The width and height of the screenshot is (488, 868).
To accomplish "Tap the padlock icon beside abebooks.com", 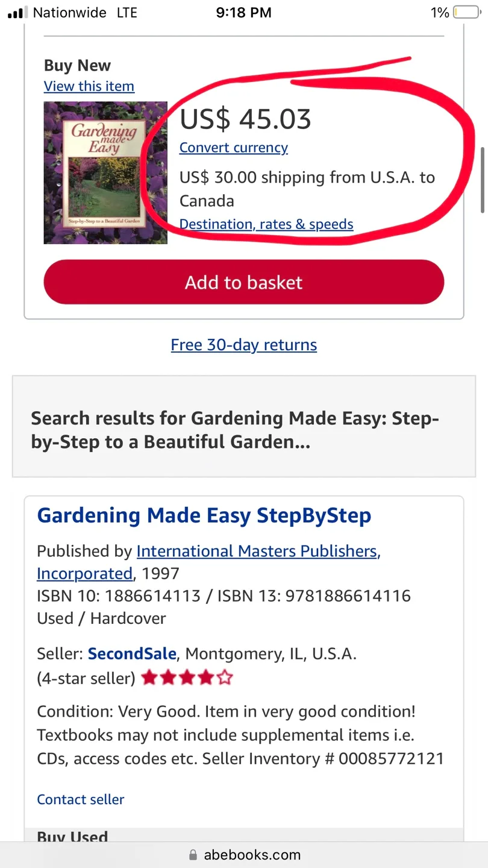I will (x=193, y=854).
